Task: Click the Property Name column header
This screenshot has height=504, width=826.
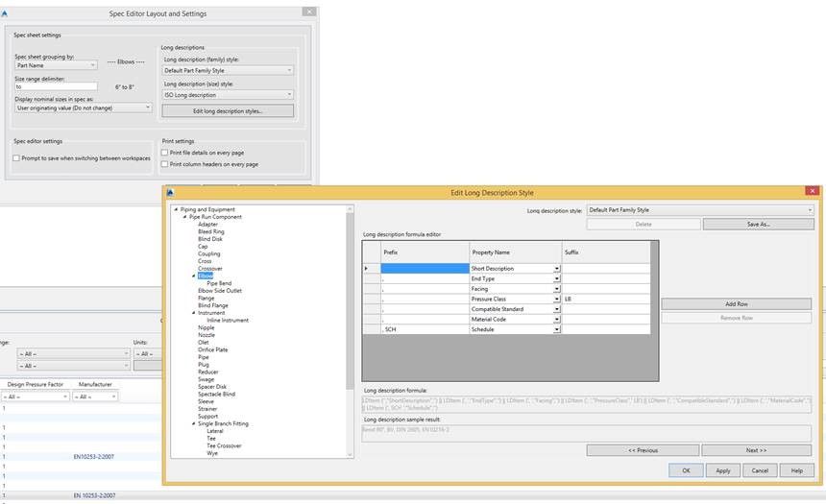Action: click(515, 252)
